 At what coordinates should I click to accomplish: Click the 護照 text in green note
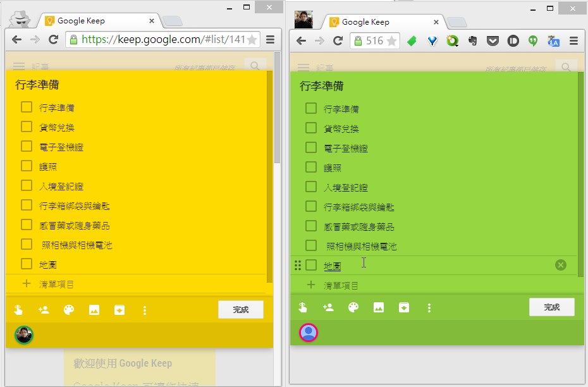pos(333,168)
